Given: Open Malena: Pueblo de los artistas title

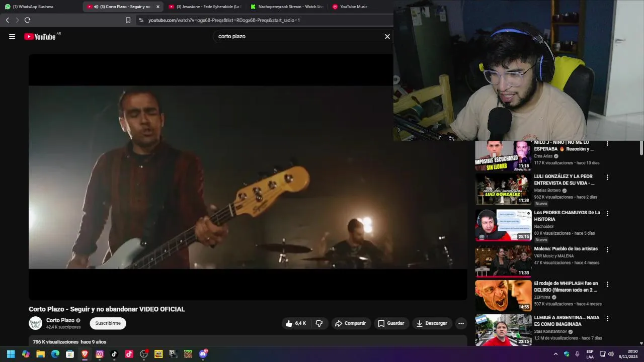Looking at the screenshot, I should (x=566, y=249).
